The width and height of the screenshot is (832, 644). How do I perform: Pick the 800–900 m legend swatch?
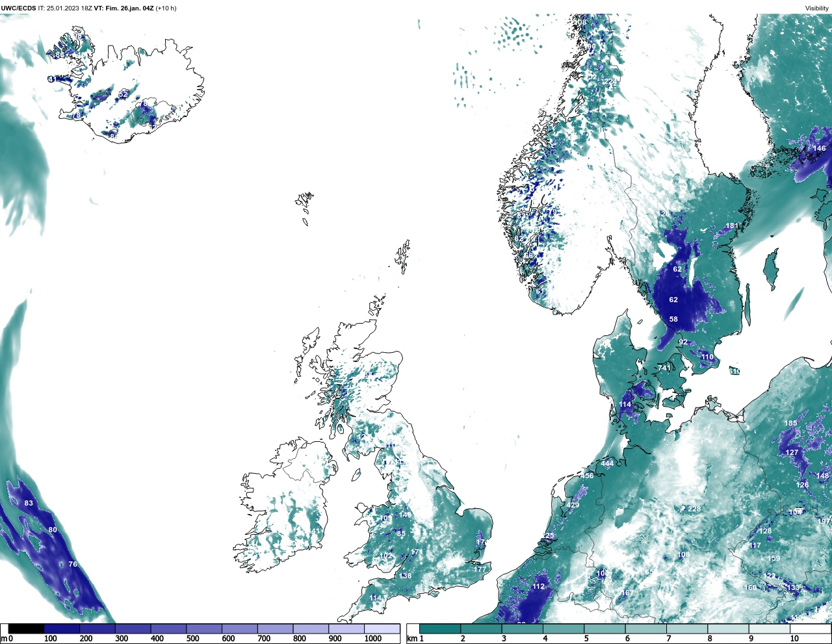tap(311, 629)
